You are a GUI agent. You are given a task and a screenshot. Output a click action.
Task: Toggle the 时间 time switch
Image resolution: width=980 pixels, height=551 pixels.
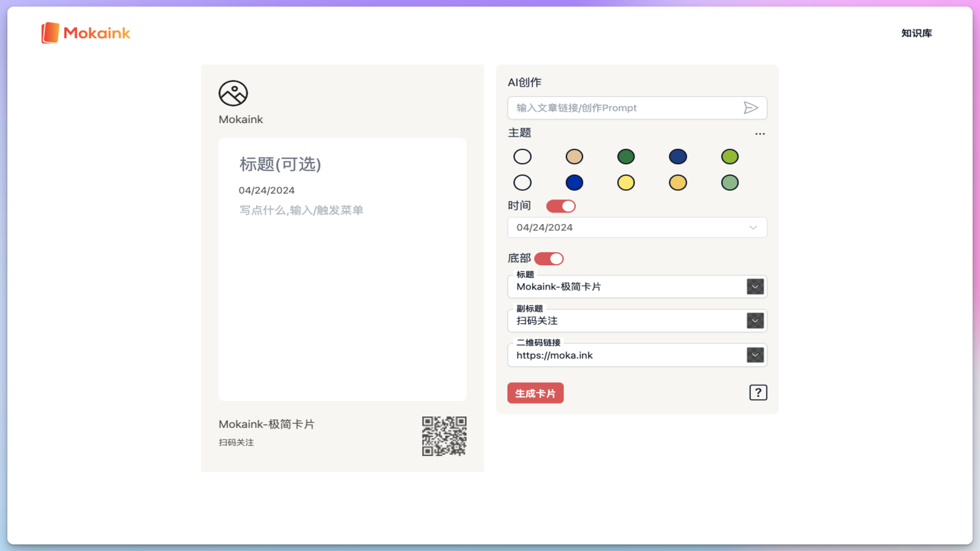[560, 206]
